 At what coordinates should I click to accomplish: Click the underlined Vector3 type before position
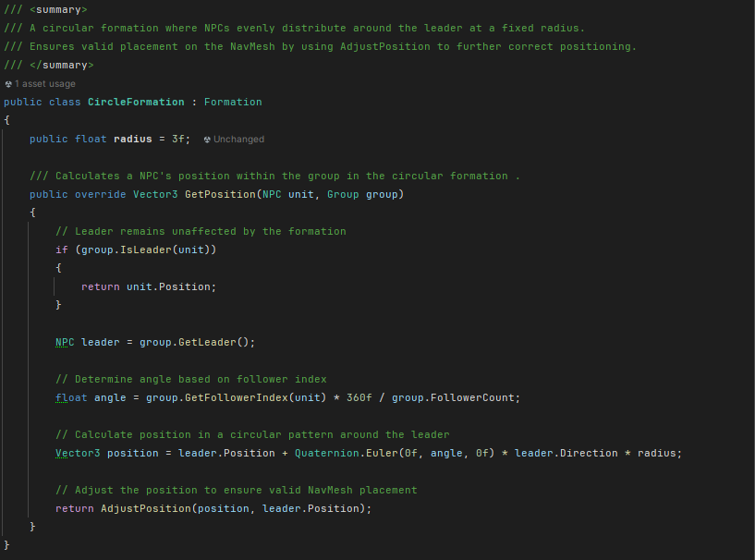tap(78, 453)
